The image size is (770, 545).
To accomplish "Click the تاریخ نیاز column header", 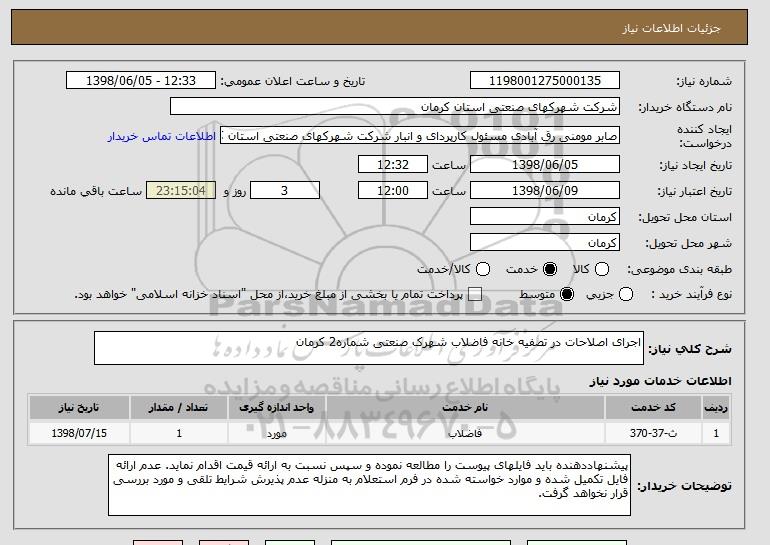I will [79, 408].
